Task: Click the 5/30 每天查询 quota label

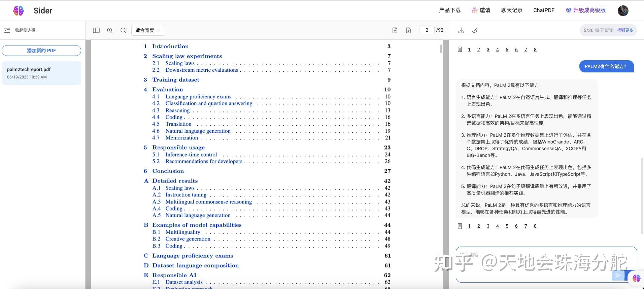Action: point(599,30)
